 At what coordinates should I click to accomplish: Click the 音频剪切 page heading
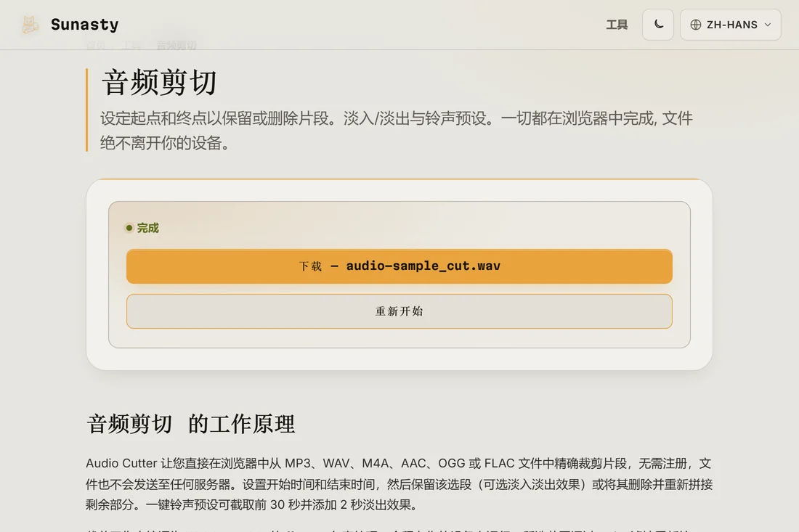pyautogui.click(x=160, y=83)
